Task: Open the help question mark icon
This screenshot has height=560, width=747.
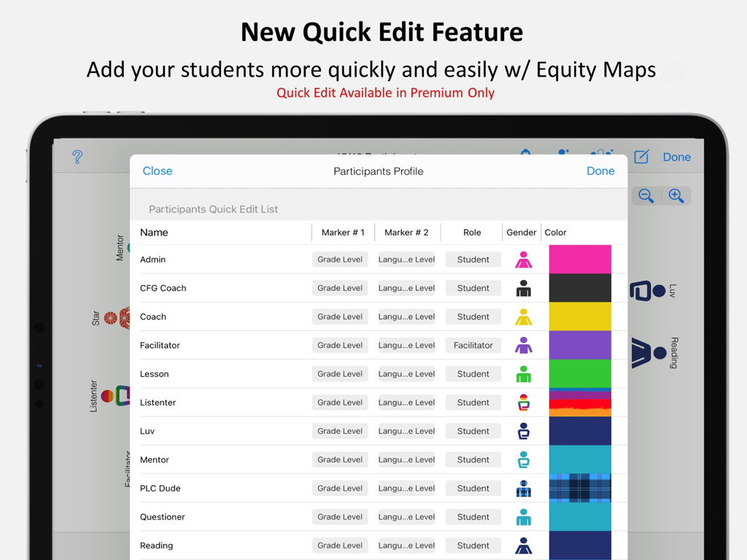Action: pyautogui.click(x=77, y=157)
